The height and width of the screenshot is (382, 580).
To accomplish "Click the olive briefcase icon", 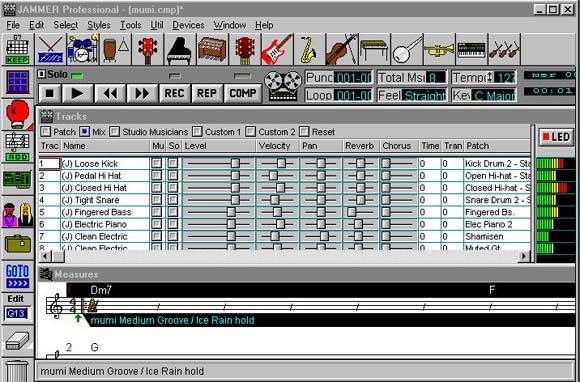I will (17, 244).
